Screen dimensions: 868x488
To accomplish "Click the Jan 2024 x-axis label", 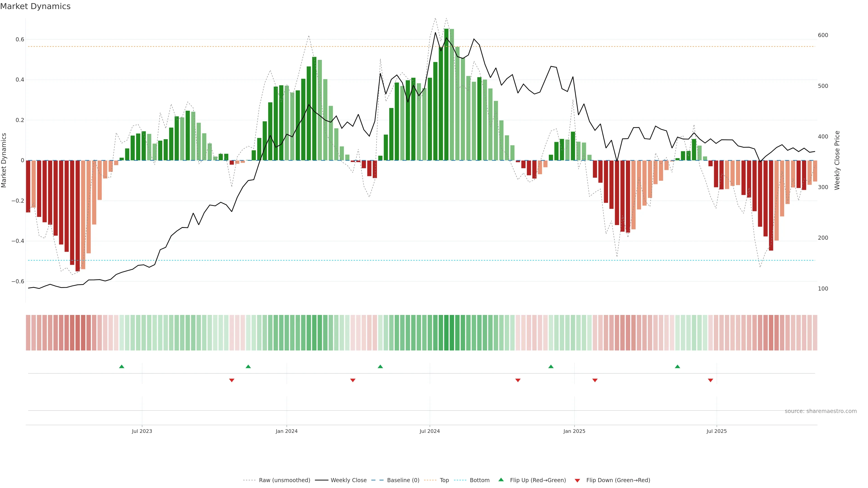I will [286, 431].
